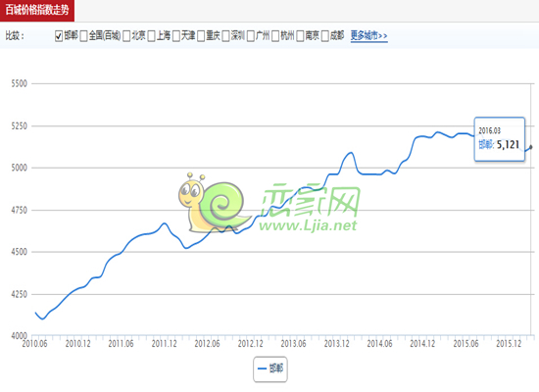Click the 5,121 value tooltip box
The width and height of the screenshot is (539, 392).
[500, 139]
